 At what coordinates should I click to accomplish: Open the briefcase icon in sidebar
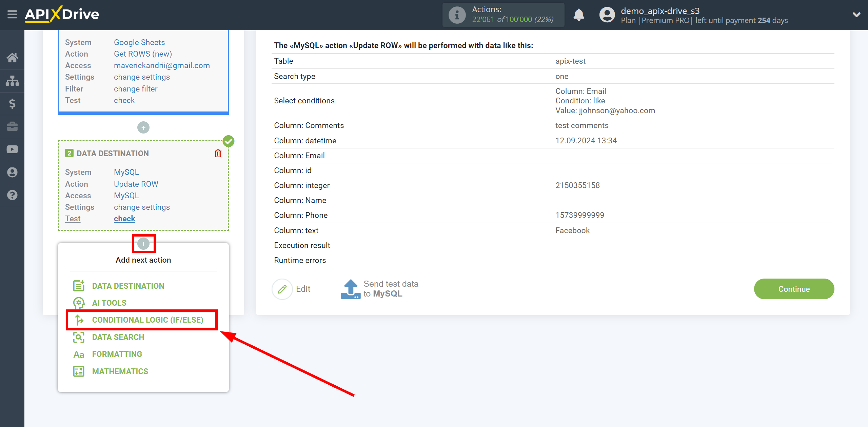(12, 126)
